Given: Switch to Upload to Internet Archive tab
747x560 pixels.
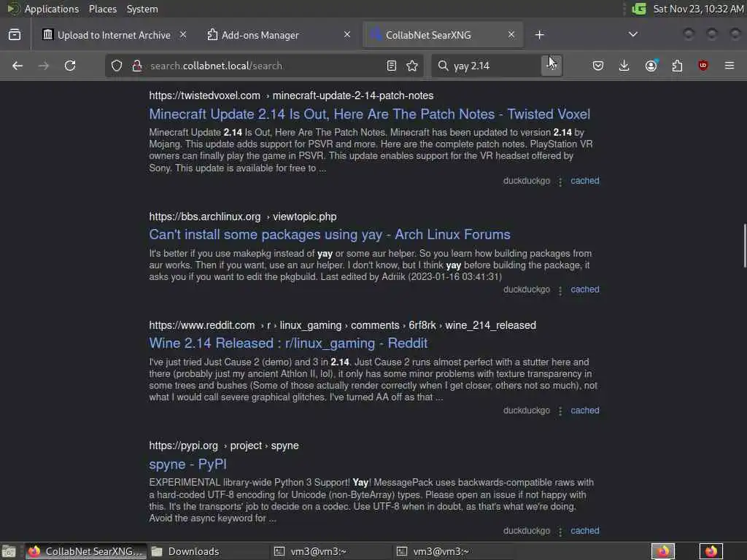Looking at the screenshot, I should pyautogui.click(x=113, y=35).
